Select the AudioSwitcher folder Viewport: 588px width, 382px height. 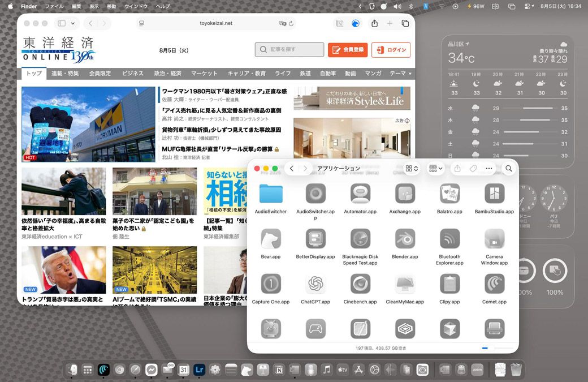pyautogui.click(x=271, y=194)
